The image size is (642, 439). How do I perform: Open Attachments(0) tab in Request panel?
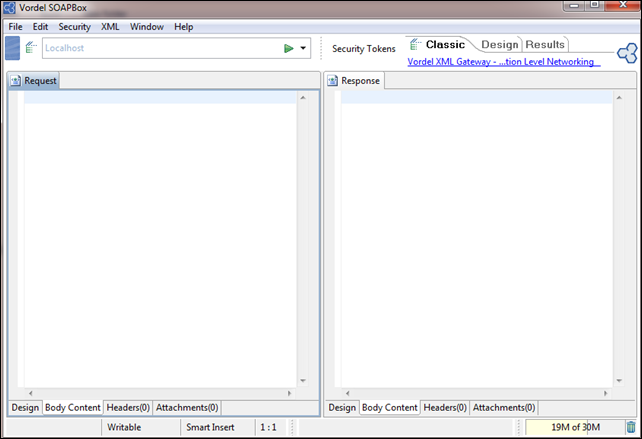click(187, 407)
